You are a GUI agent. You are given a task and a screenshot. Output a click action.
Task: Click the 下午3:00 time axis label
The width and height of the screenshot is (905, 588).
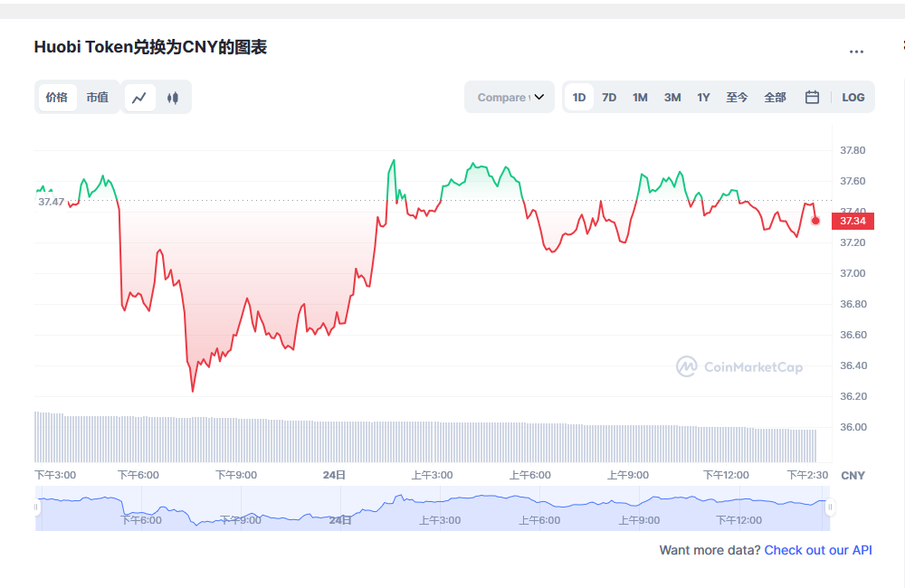point(55,475)
